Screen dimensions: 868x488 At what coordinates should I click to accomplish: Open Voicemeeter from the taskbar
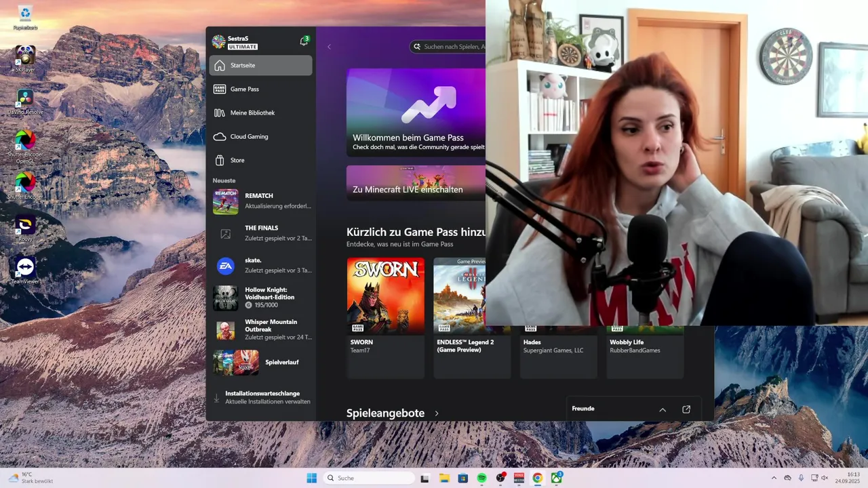coord(519,478)
